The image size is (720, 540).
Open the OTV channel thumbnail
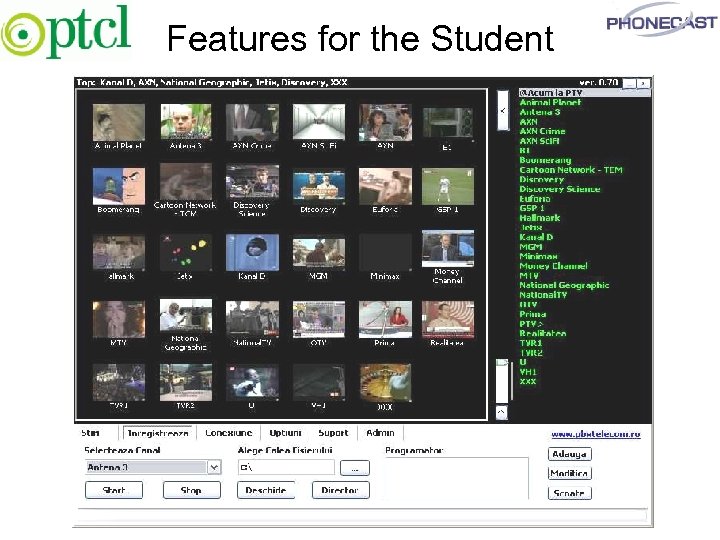pyautogui.click(x=319, y=319)
